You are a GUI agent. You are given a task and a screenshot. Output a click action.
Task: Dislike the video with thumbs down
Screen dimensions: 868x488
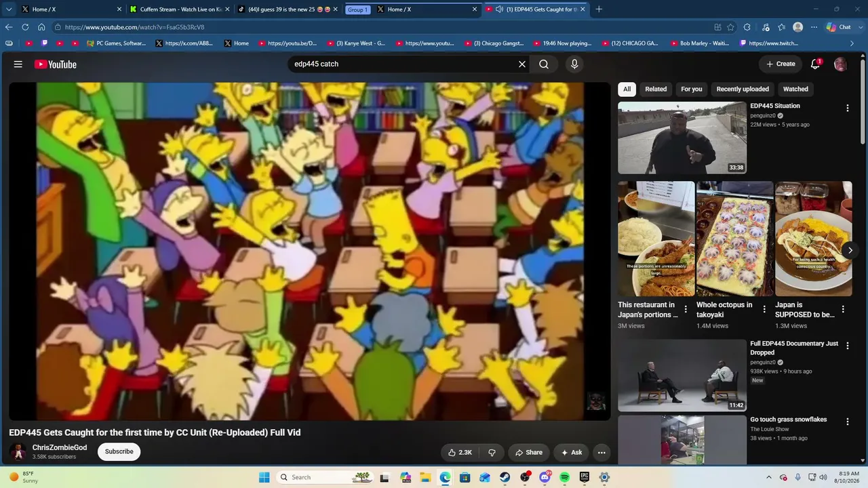(492, 453)
